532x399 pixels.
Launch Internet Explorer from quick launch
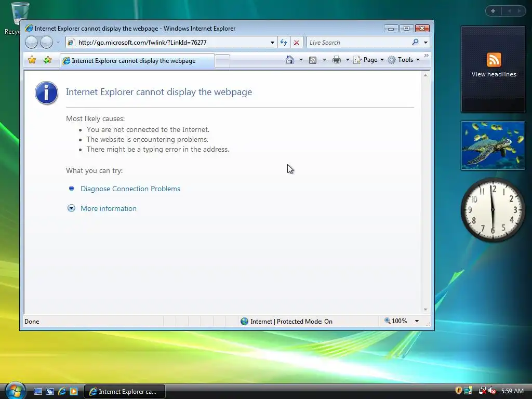pos(62,392)
